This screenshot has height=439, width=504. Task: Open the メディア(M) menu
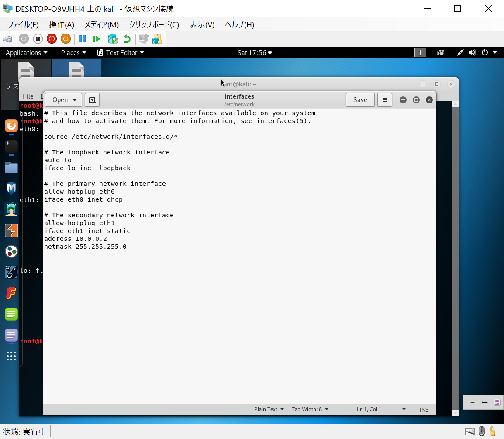[101, 25]
